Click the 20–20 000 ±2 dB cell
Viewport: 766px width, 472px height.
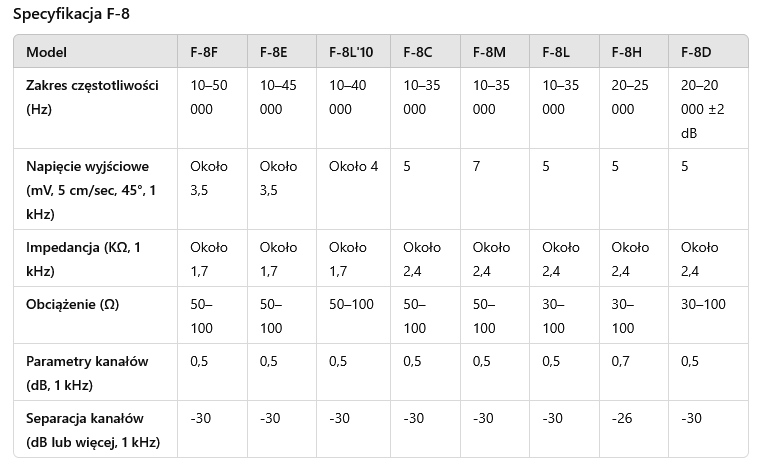[x=702, y=109]
